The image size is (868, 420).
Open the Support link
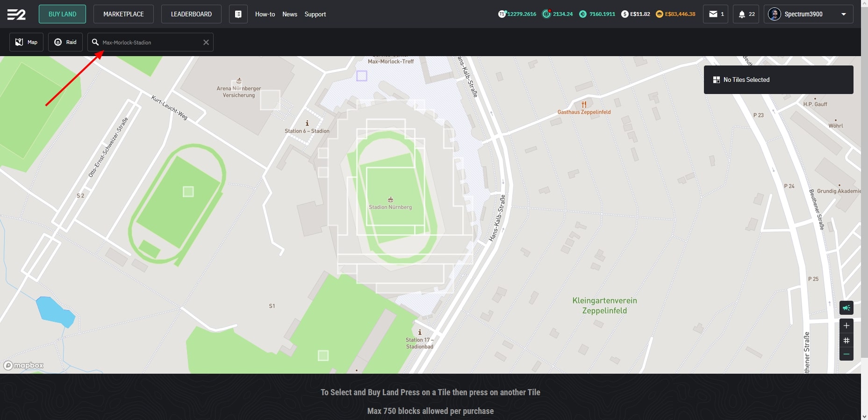click(x=315, y=14)
